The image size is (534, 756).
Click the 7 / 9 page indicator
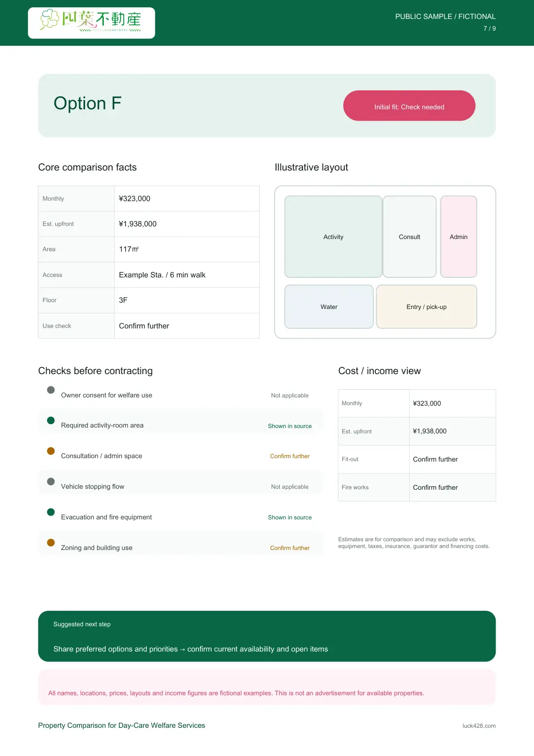489,29
